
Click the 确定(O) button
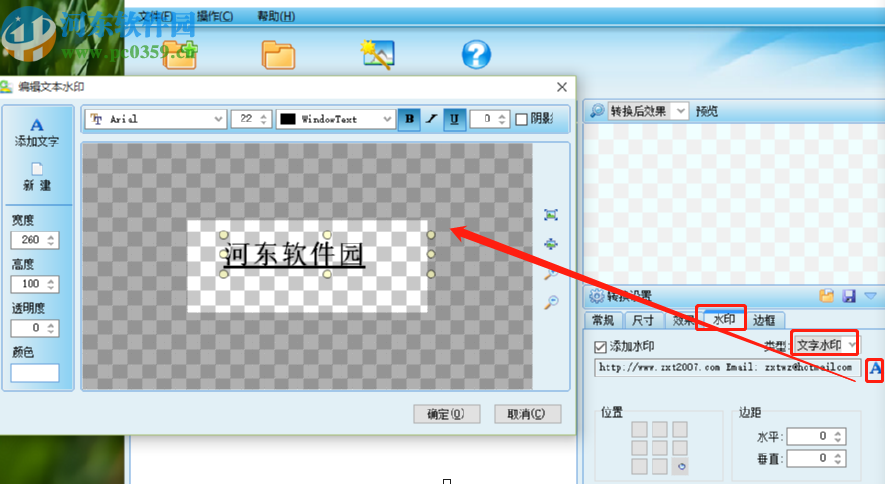click(x=446, y=414)
